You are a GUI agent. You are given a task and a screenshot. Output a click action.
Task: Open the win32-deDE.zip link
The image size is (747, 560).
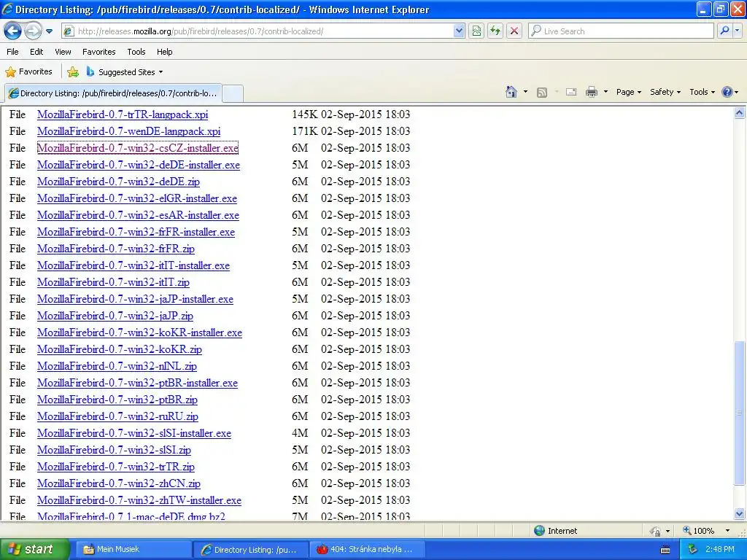[118, 182]
